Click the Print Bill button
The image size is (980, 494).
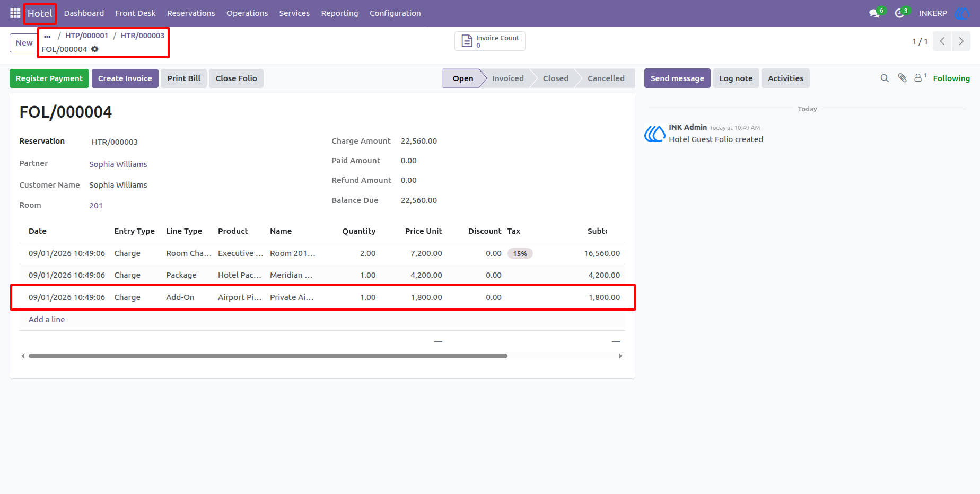click(184, 78)
